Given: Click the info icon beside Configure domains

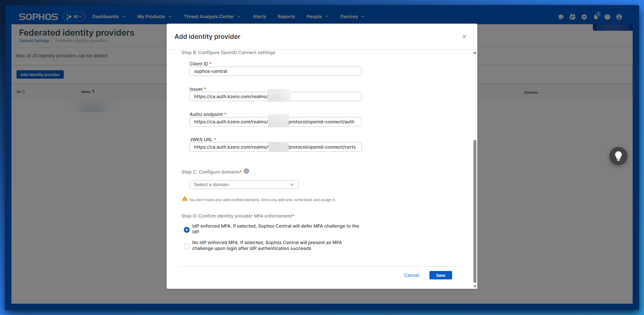Looking at the screenshot, I should [246, 171].
